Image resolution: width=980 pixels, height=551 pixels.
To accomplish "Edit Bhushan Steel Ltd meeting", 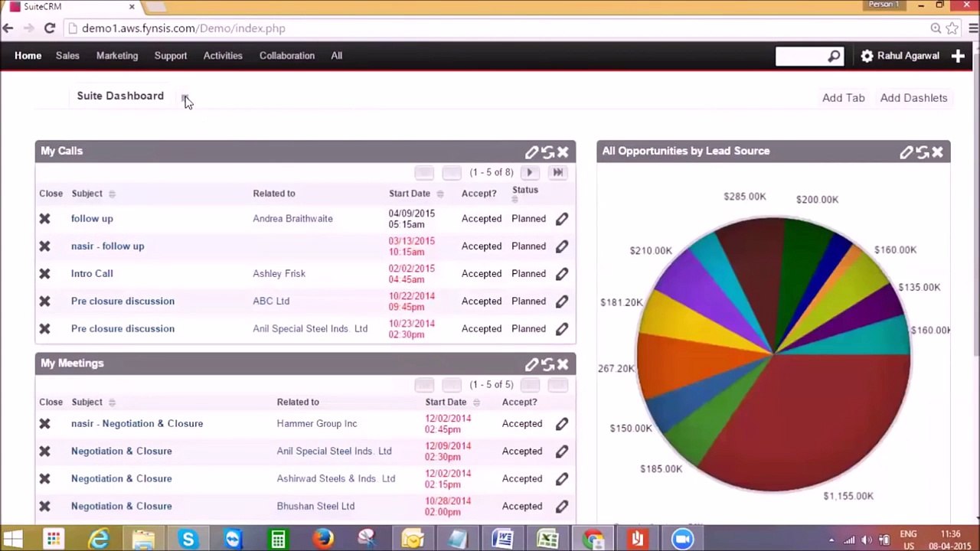I will [x=562, y=507].
